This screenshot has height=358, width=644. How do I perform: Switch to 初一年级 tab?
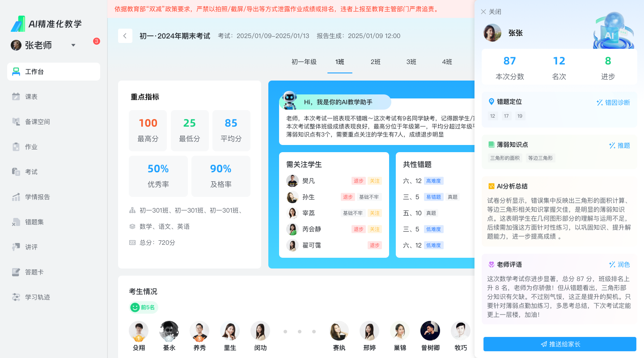coord(304,62)
